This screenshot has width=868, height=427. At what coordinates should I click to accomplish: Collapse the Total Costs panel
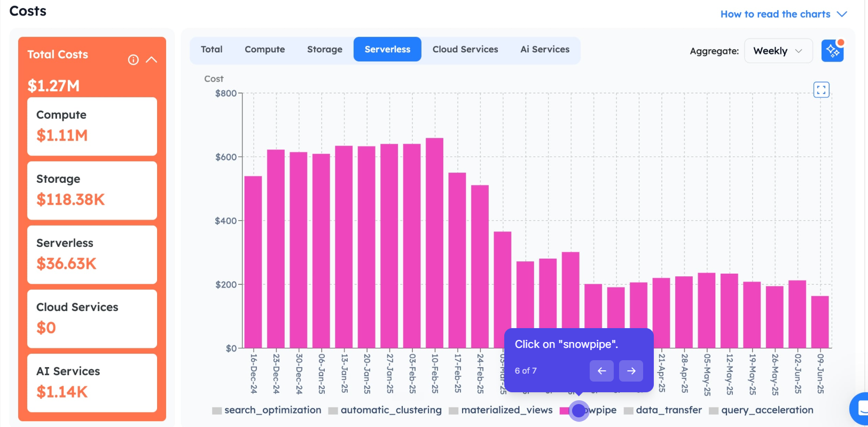point(152,60)
